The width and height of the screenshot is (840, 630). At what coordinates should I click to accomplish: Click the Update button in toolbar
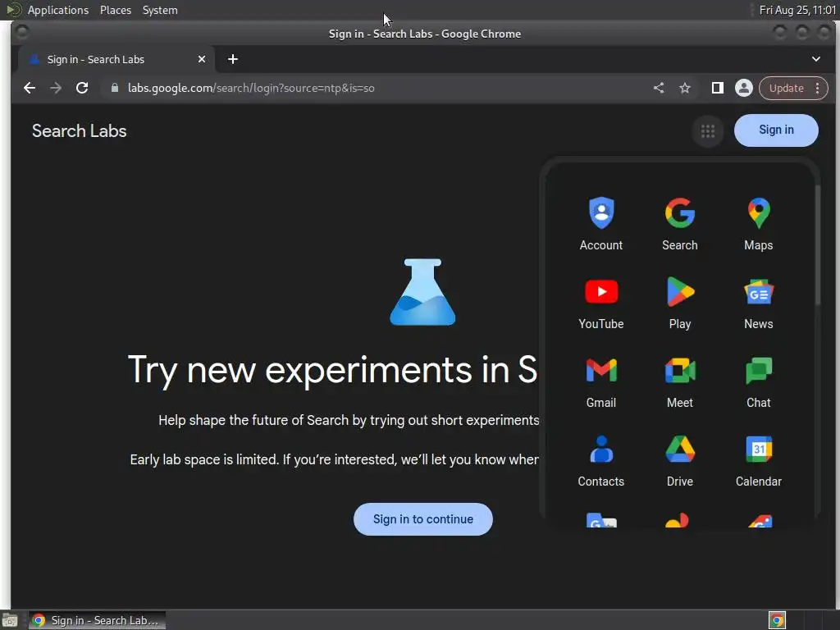tap(786, 88)
